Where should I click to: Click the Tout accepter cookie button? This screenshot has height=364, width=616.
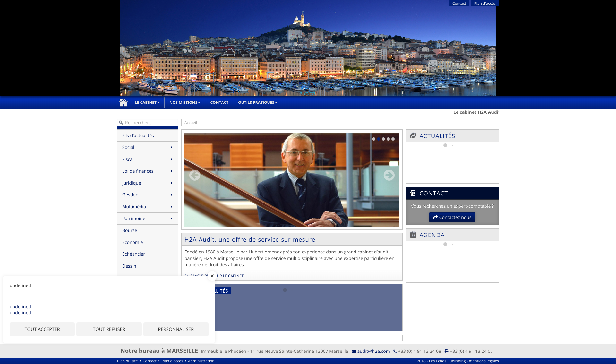click(x=42, y=329)
